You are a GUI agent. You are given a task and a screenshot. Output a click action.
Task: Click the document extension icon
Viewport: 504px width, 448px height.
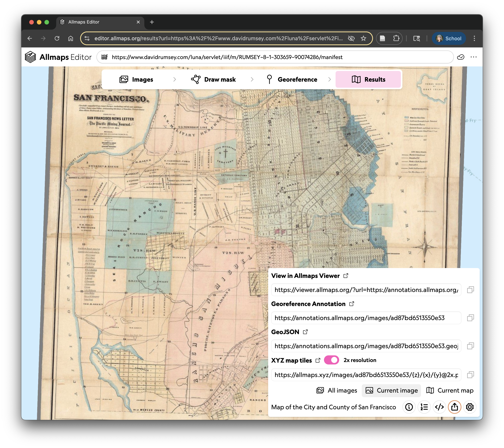(382, 39)
